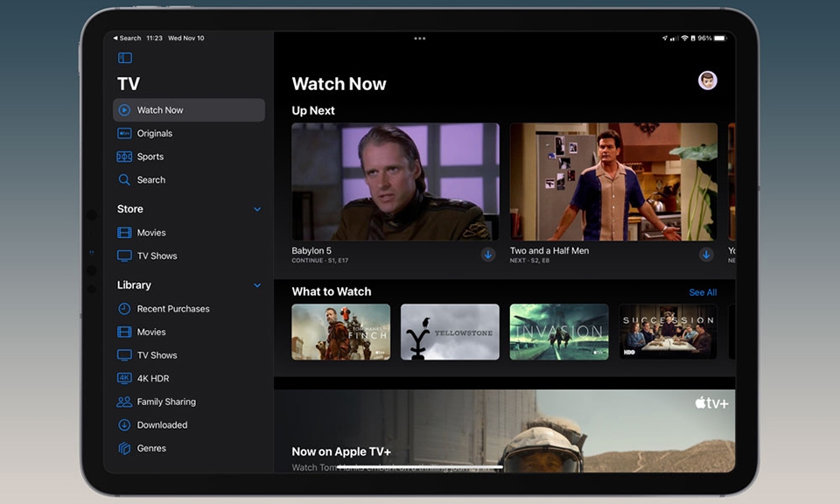Click the Recent Purchases clock icon
Viewport: 840px width, 504px height.
(124, 309)
